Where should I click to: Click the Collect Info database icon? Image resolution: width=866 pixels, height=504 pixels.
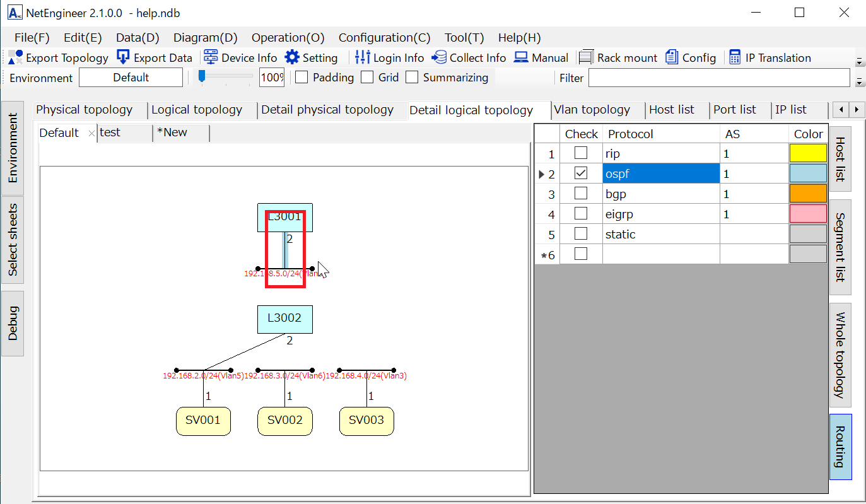[x=439, y=57]
